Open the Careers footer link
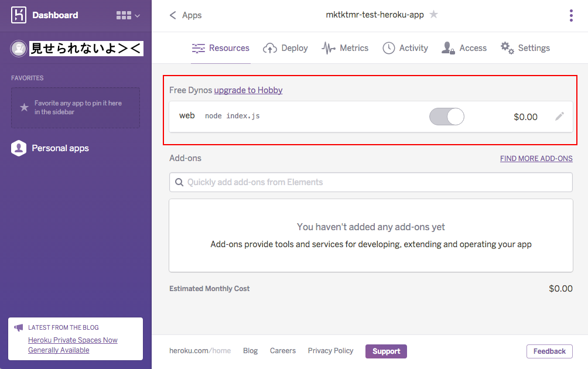Screen dimensions: 588x369 point(283,351)
